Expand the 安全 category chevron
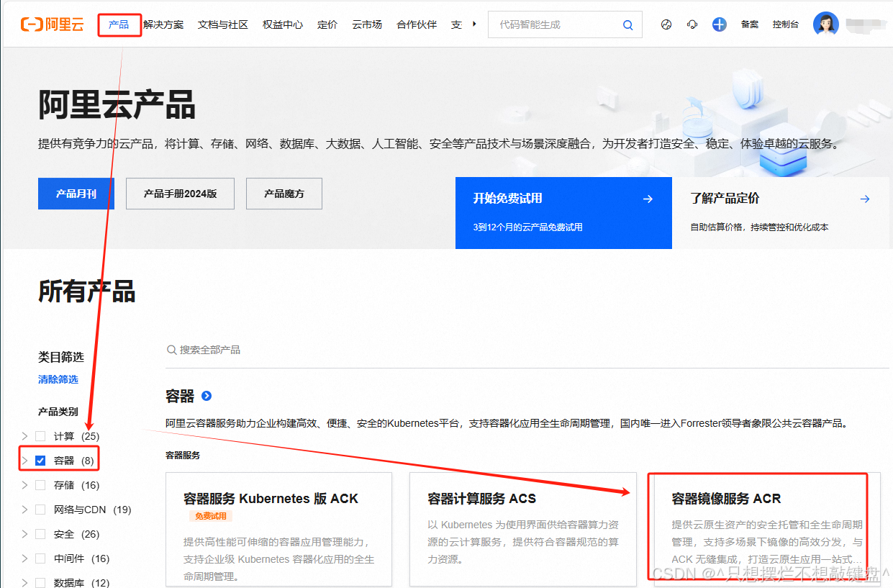The image size is (893, 588). coord(24,534)
